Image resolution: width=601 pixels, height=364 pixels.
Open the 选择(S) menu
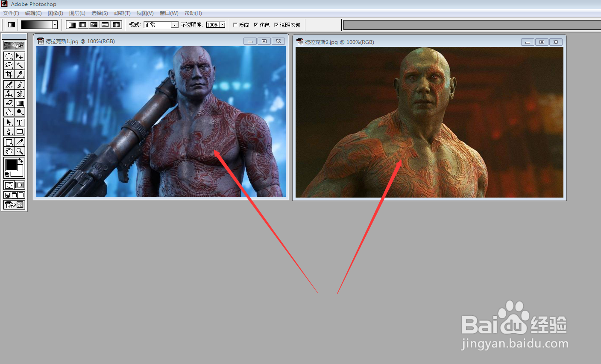click(x=100, y=13)
